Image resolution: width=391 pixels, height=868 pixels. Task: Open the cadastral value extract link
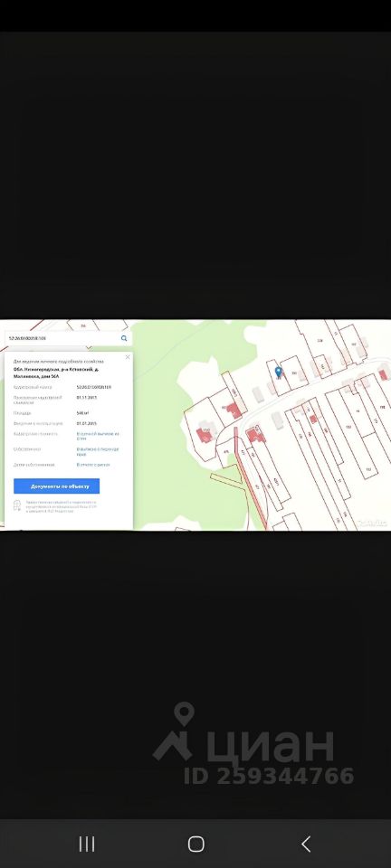click(98, 436)
